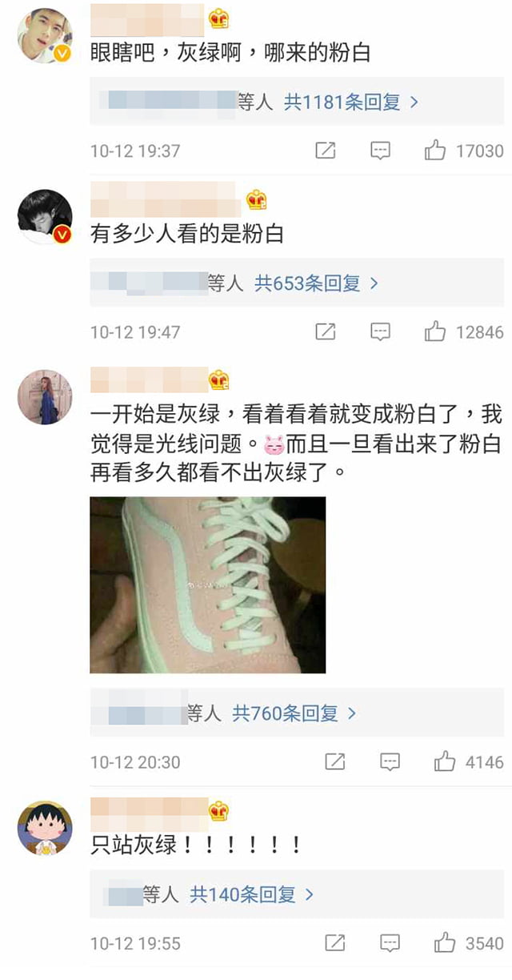Image resolution: width=512 pixels, height=980 pixels.
Task: Reply to the 10-12 19:55 comment
Action: point(390,943)
